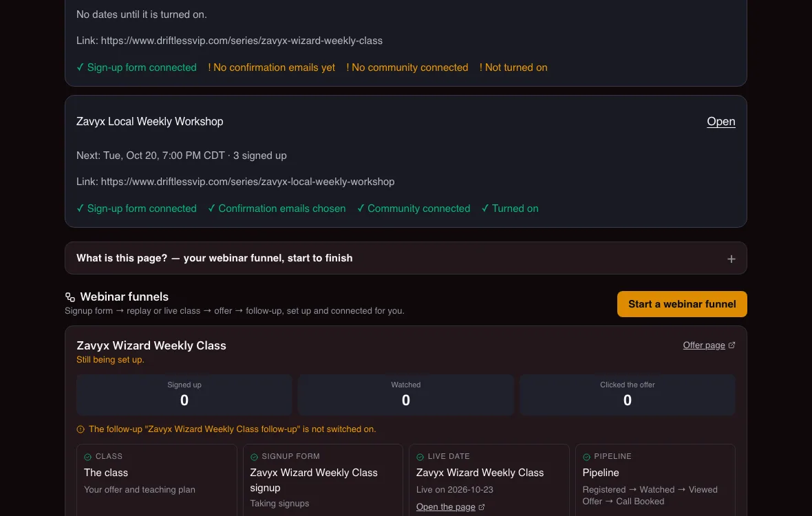Start a webinar funnel
812x516 pixels.
click(681, 304)
